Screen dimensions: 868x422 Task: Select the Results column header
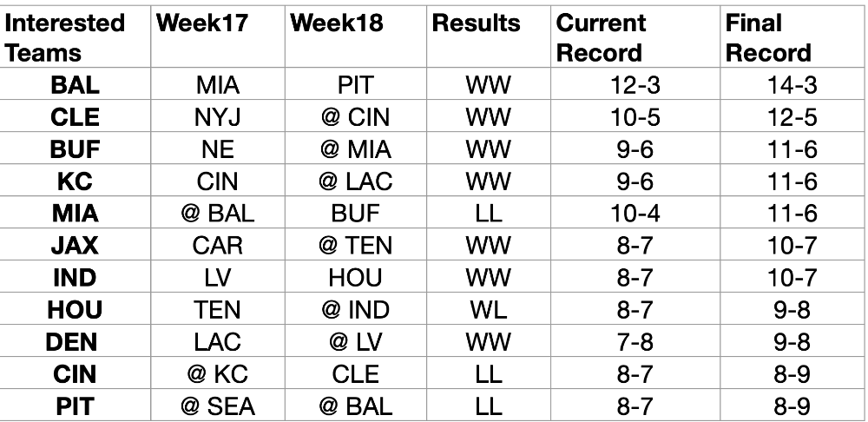(488, 37)
